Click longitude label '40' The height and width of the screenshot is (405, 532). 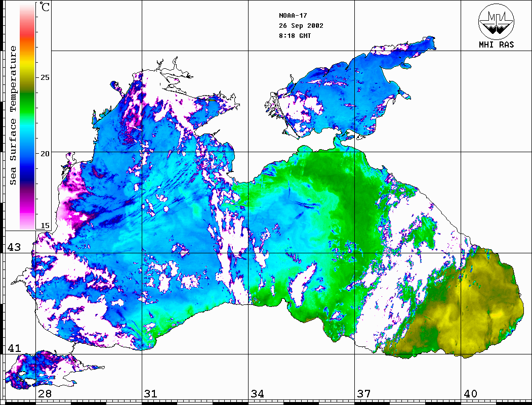point(470,394)
